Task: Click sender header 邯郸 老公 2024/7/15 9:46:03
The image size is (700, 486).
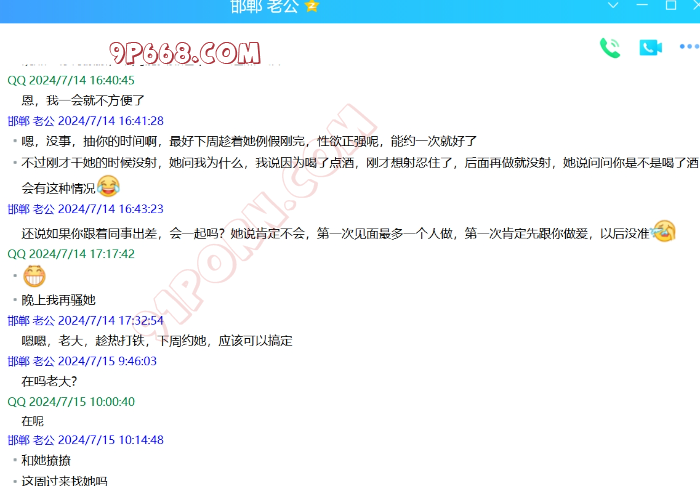Action: coord(82,361)
